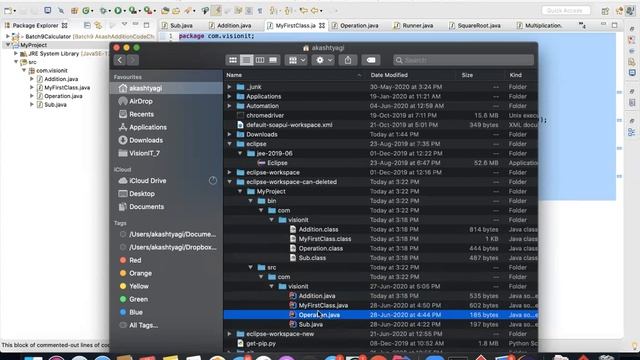Collapse MyProject in Eclipse Package Explorer
640x360 pixels.
point(8,45)
